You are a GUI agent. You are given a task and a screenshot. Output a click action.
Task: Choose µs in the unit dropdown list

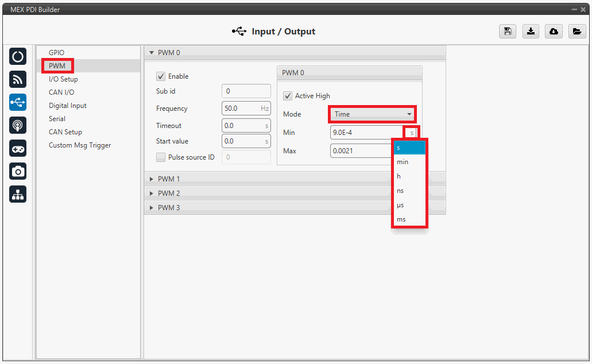tap(401, 205)
